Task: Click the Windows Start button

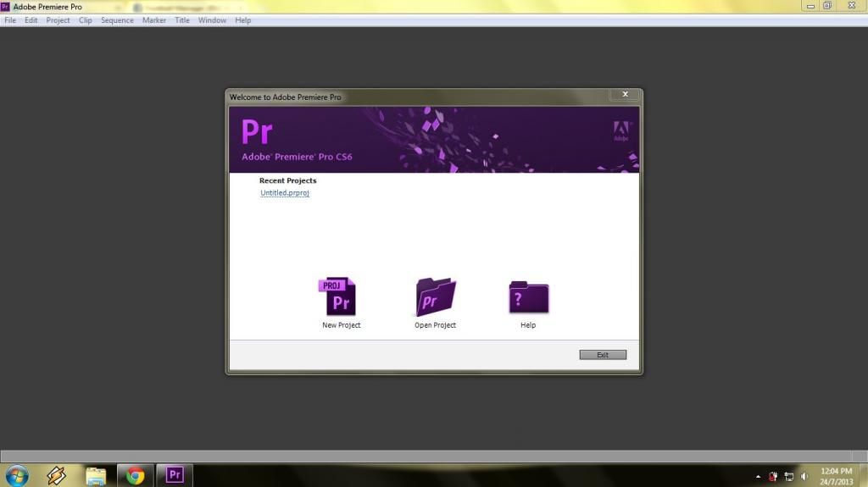Action: click(17, 475)
